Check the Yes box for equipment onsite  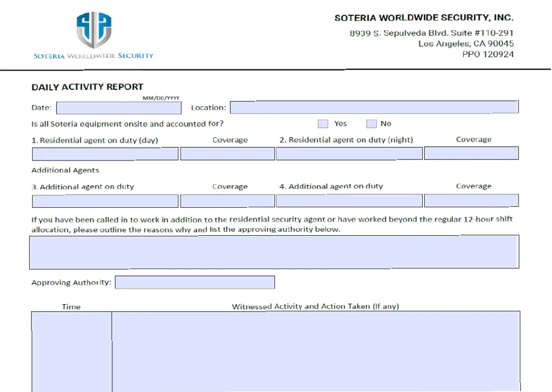(323, 124)
